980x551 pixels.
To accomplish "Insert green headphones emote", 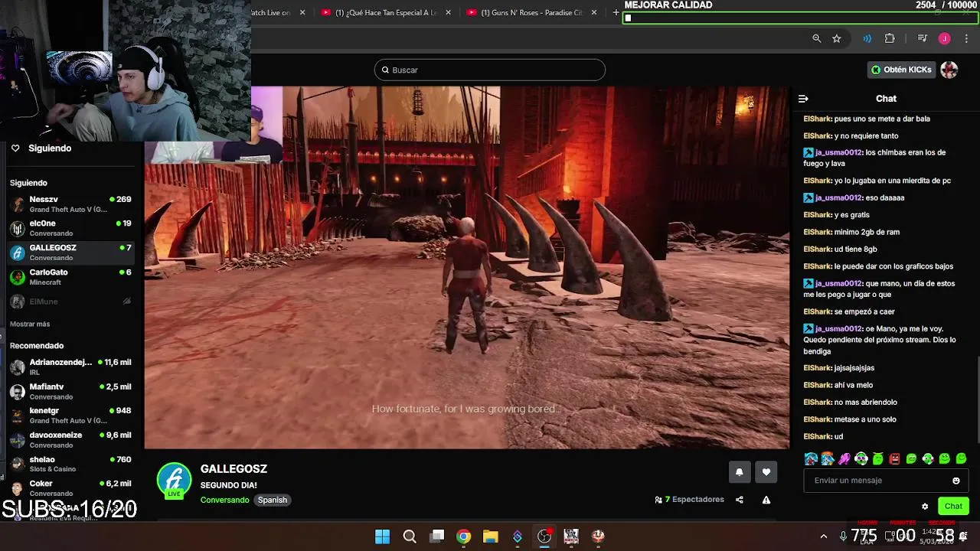I will click(x=861, y=459).
